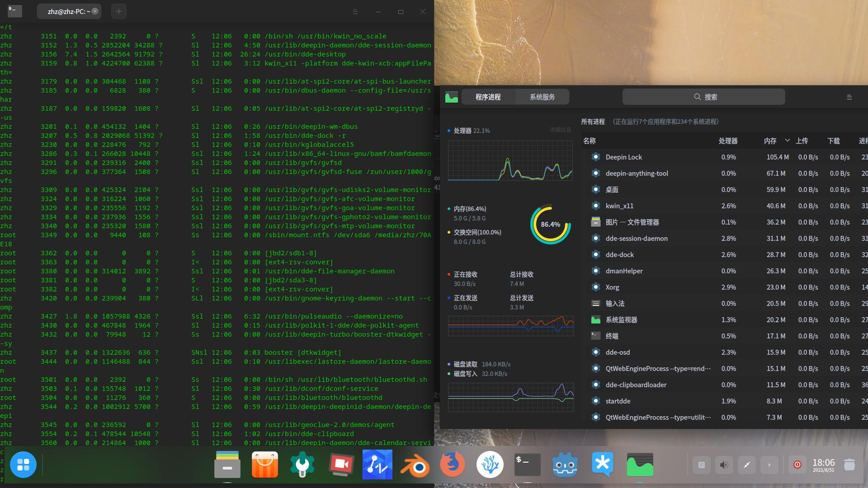The image size is (868, 488).
Task: Open the trash icon in the dock
Action: [x=849, y=465]
